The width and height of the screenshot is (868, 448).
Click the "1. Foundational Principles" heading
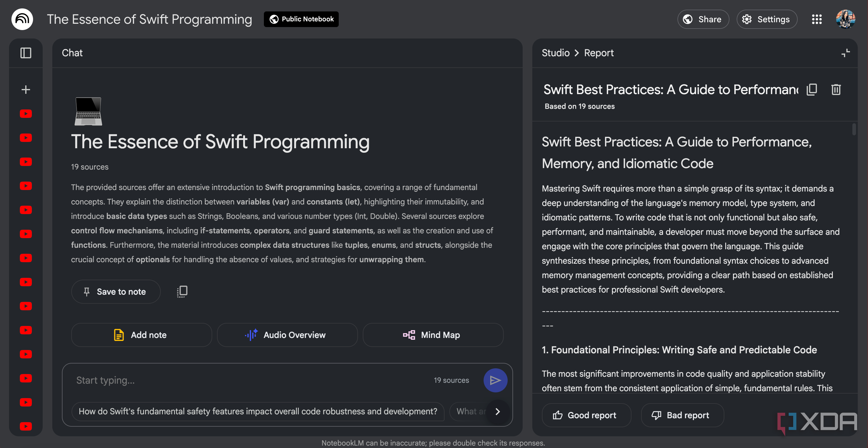(x=679, y=350)
